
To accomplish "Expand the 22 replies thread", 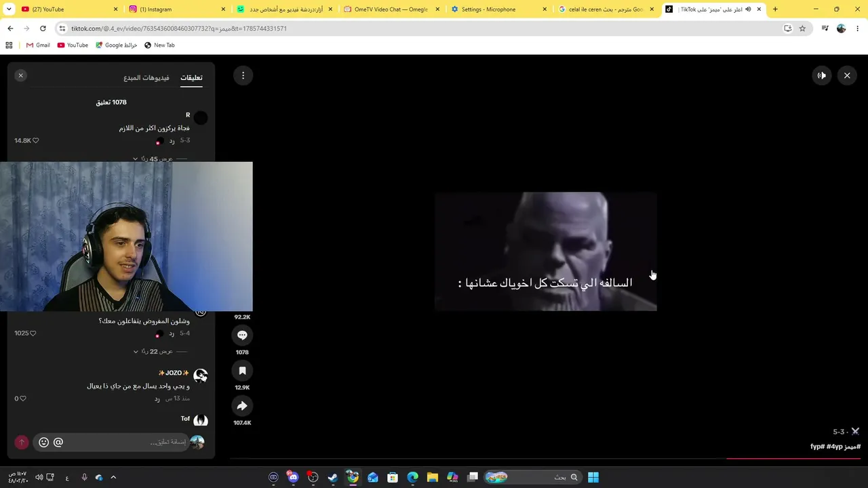I will [x=153, y=352].
